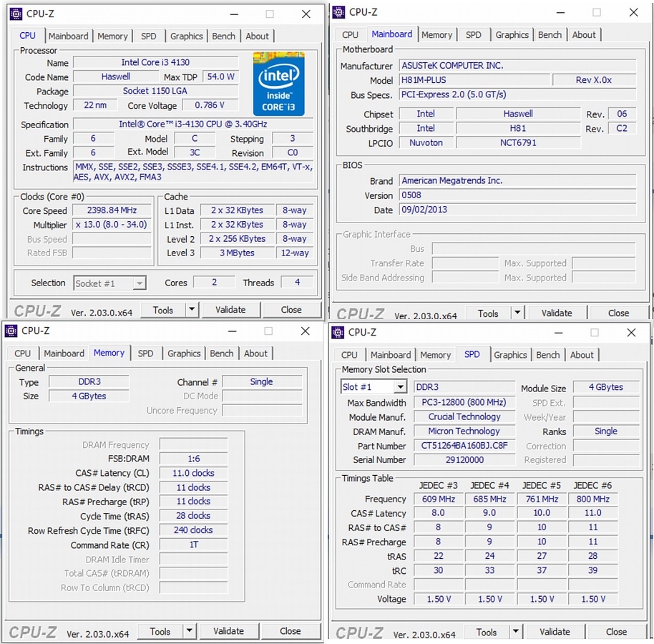Select the CPU tab in the SPD window
Screen dimensions: 654x644
[x=349, y=355]
